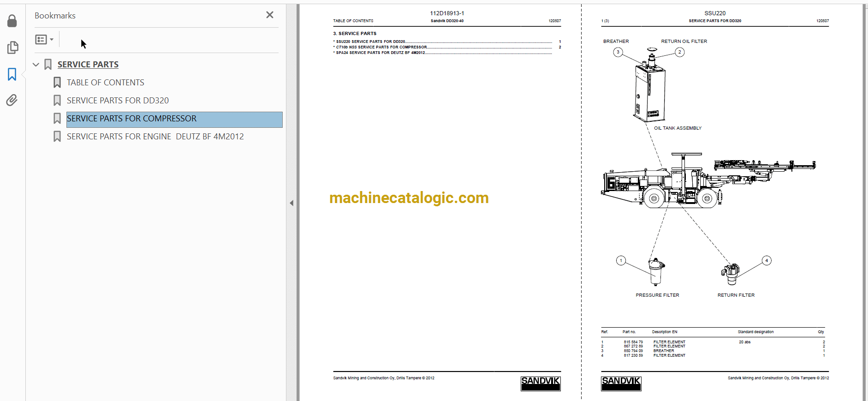This screenshot has width=868, height=401.
Task: Select the SERVICE PARTS root bookmark
Action: (88, 65)
